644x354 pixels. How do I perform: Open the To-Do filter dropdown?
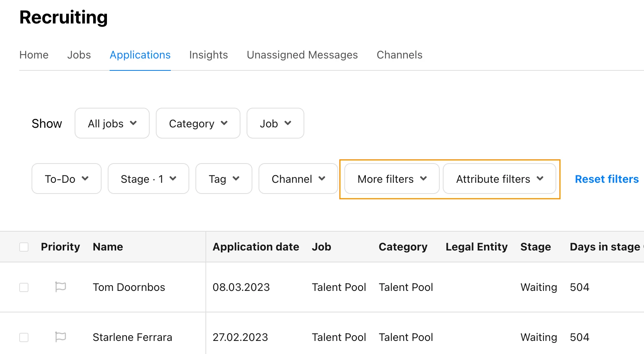pyautogui.click(x=67, y=179)
